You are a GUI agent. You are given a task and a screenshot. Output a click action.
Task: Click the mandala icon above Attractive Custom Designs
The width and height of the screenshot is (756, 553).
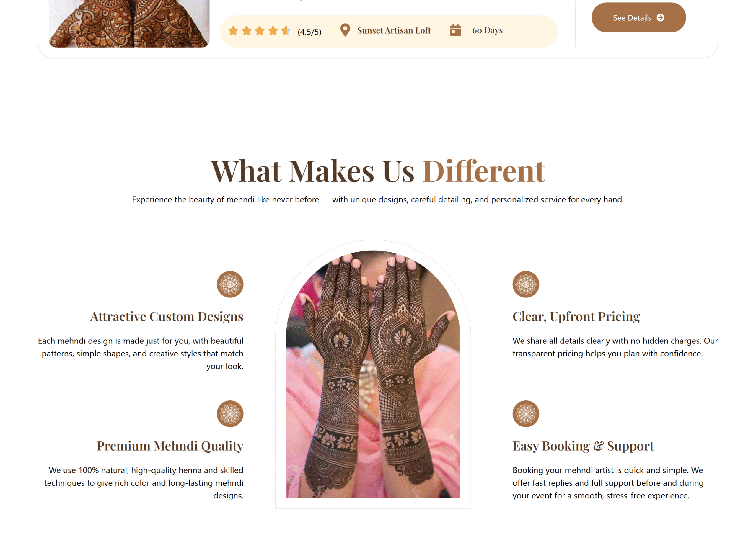230,284
